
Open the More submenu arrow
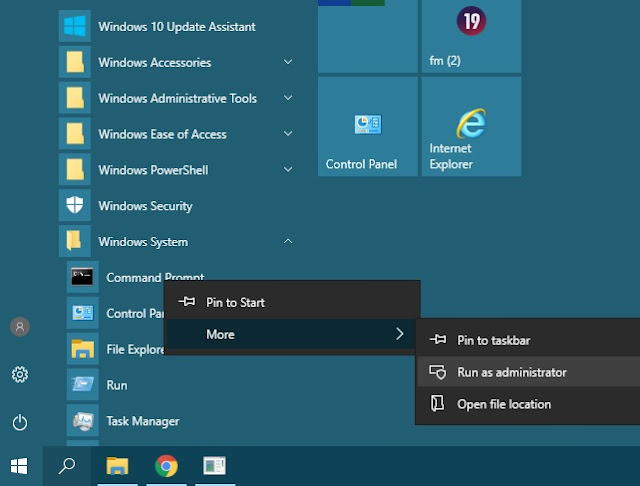coord(400,334)
